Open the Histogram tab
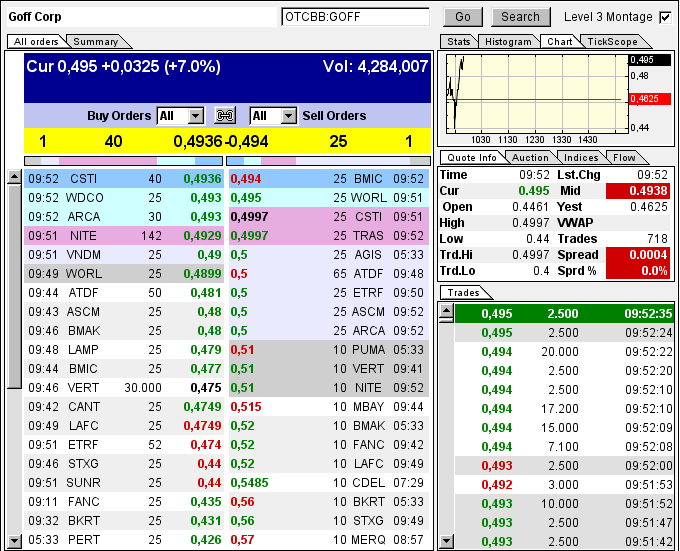The width and height of the screenshot is (680, 551). click(x=508, y=42)
